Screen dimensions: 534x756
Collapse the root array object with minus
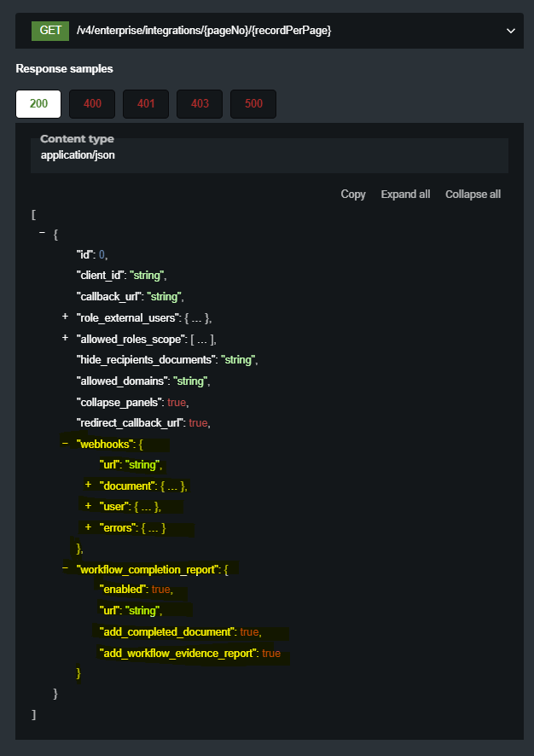point(42,233)
